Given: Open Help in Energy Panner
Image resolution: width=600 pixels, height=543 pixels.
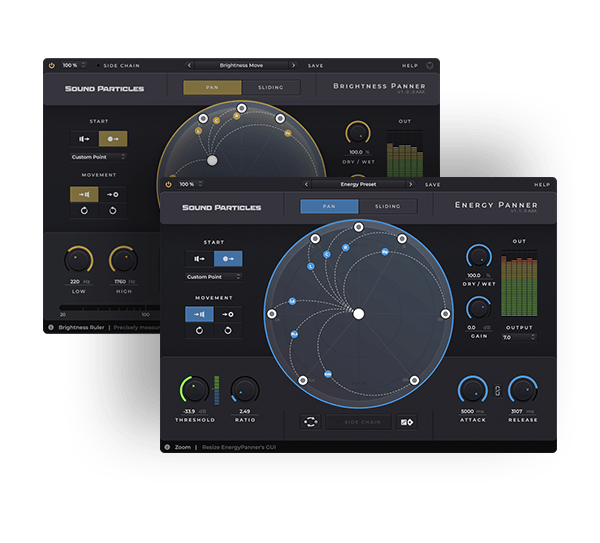Looking at the screenshot, I should [x=541, y=185].
